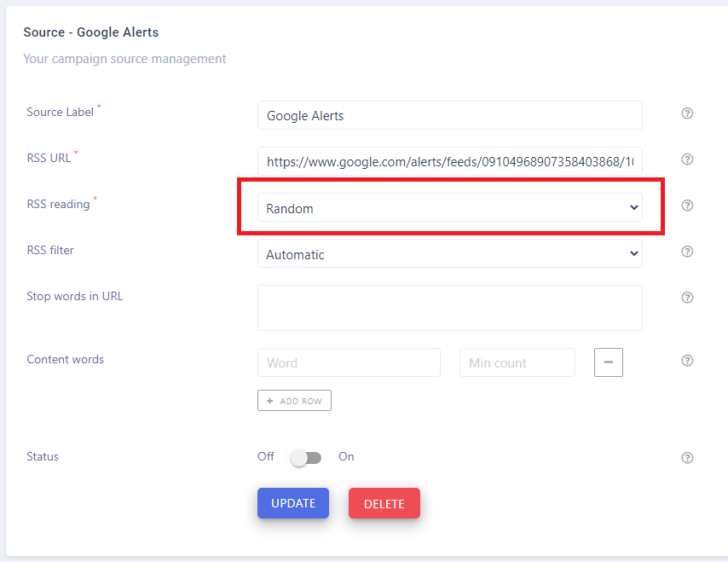Open the RSS reading dropdown showing Random
Viewport: 728px width, 562px height.
450,207
